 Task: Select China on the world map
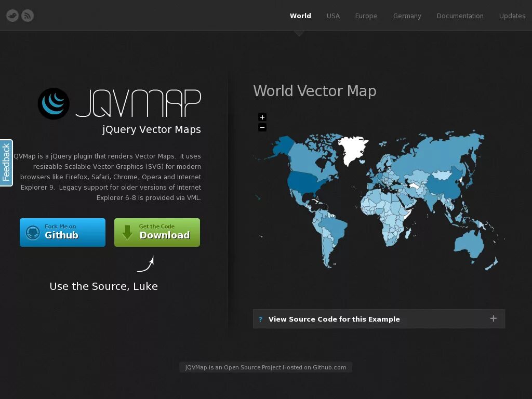click(x=445, y=185)
